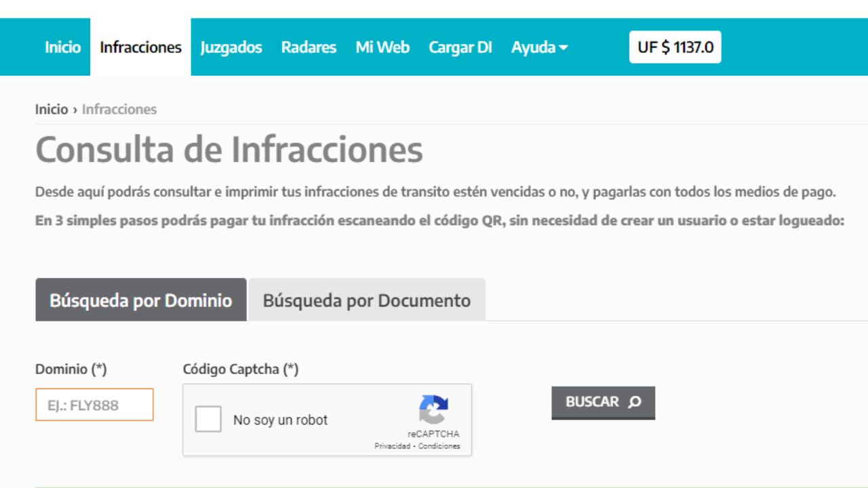
Task: Click Cargar DI in the top menu
Action: [460, 47]
